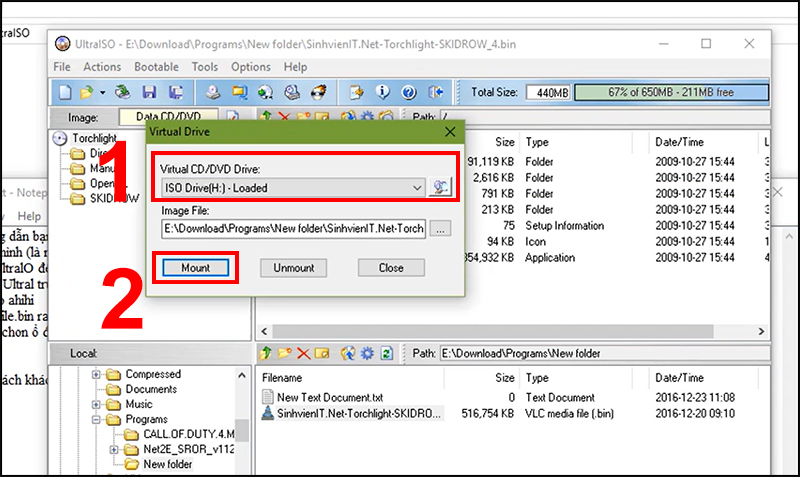
Task: Click the Torchlight disc icon in image tree
Action: 60,138
